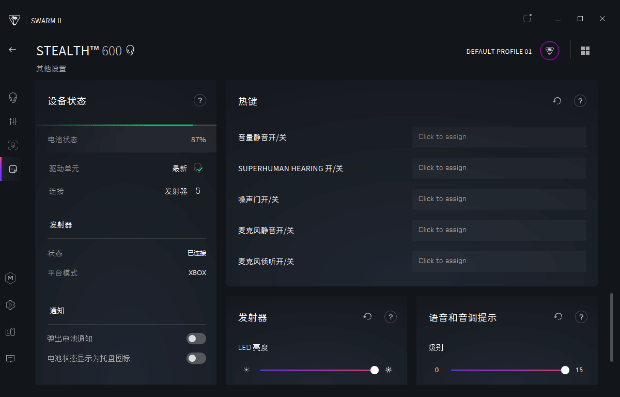
Task: Open the grid view icon near the profile
Action: (x=585, y=51)
